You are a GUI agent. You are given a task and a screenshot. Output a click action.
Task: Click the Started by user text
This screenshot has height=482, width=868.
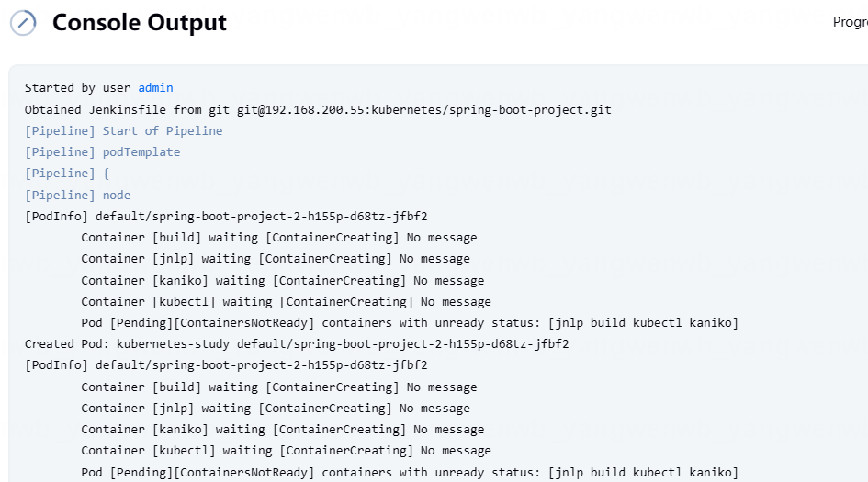tap(77, 88)
